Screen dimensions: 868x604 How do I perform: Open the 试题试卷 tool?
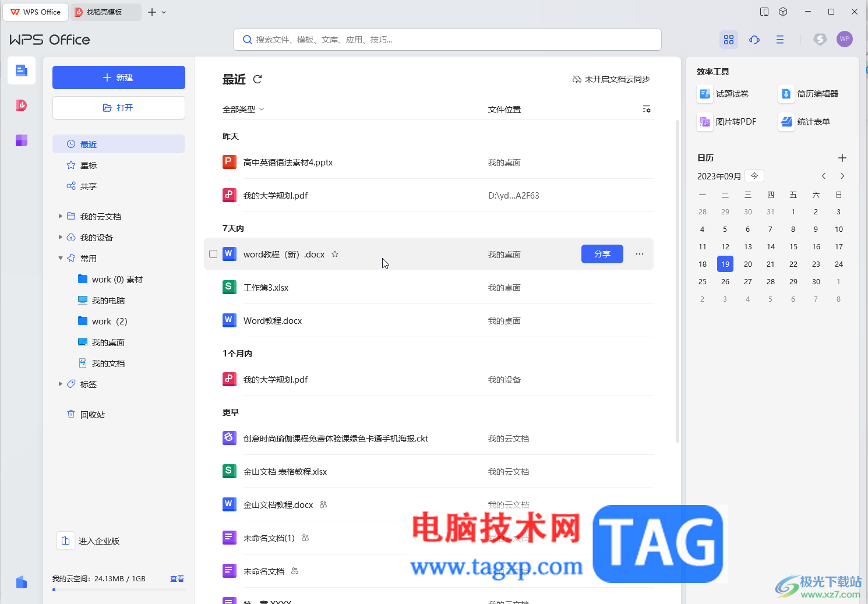723,94
